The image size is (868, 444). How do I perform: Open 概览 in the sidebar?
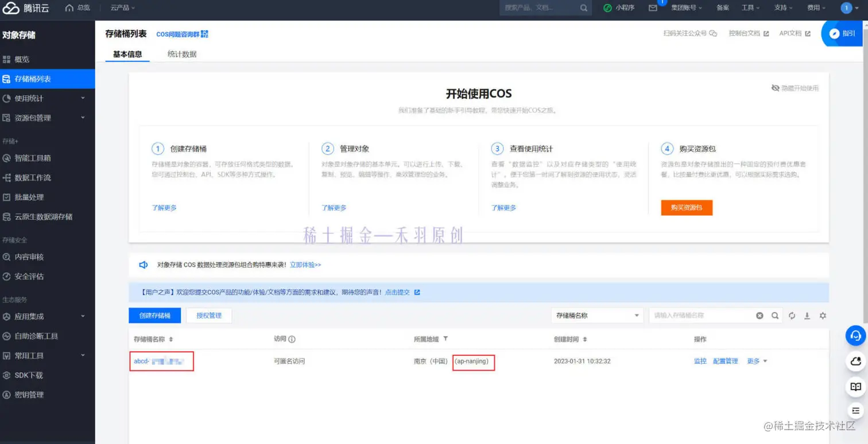click(x=47, y=59)
